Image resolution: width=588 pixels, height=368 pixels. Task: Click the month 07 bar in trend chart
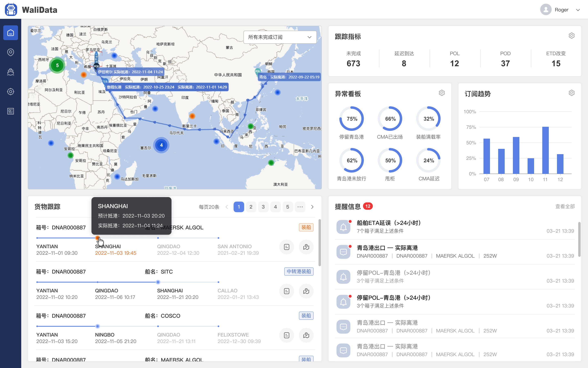487,156
